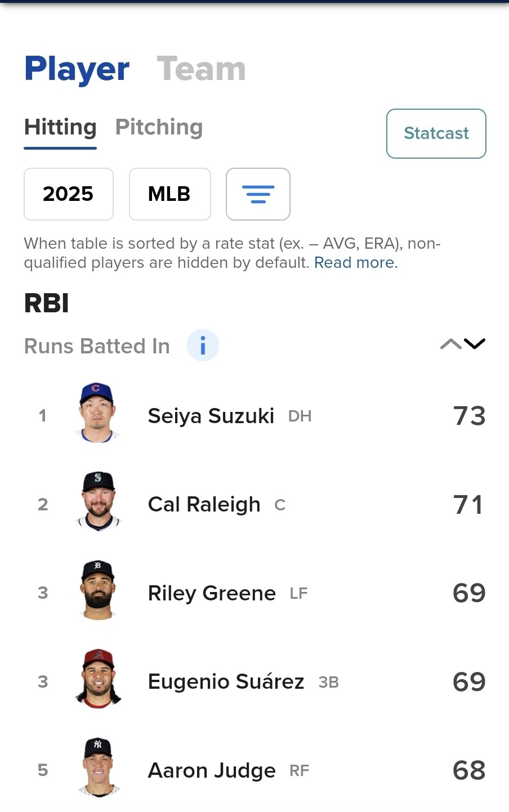The height and width of the screenshot is (812, 509).
Task: Open the 2025 season dropdown
Action: tap(68, 194)
